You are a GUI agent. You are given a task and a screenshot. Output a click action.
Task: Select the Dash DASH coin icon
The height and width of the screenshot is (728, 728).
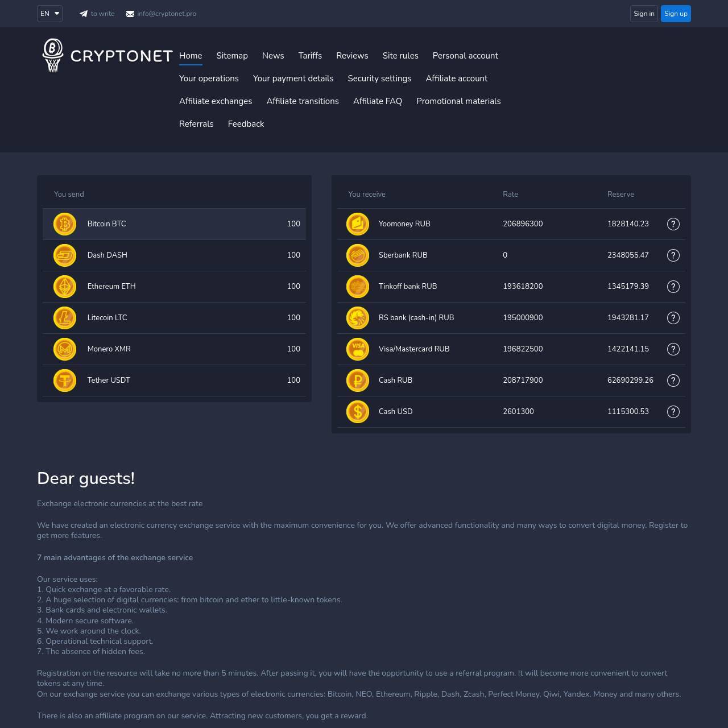tap(65, 255)
